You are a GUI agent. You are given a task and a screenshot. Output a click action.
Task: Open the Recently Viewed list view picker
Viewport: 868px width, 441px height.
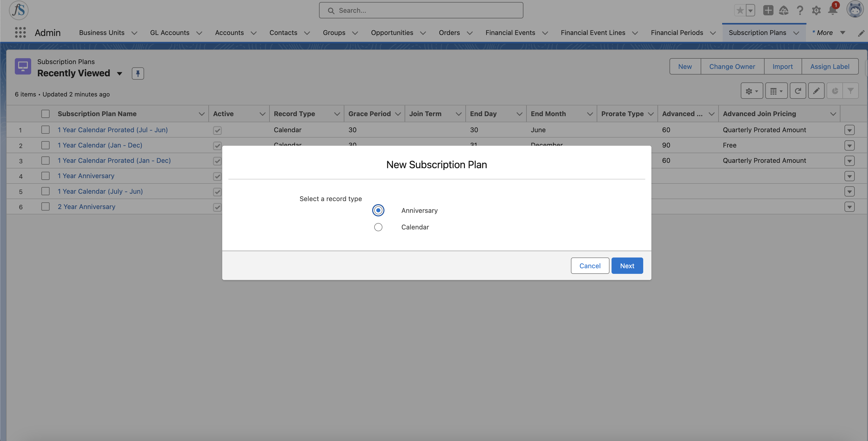(119, 73)
